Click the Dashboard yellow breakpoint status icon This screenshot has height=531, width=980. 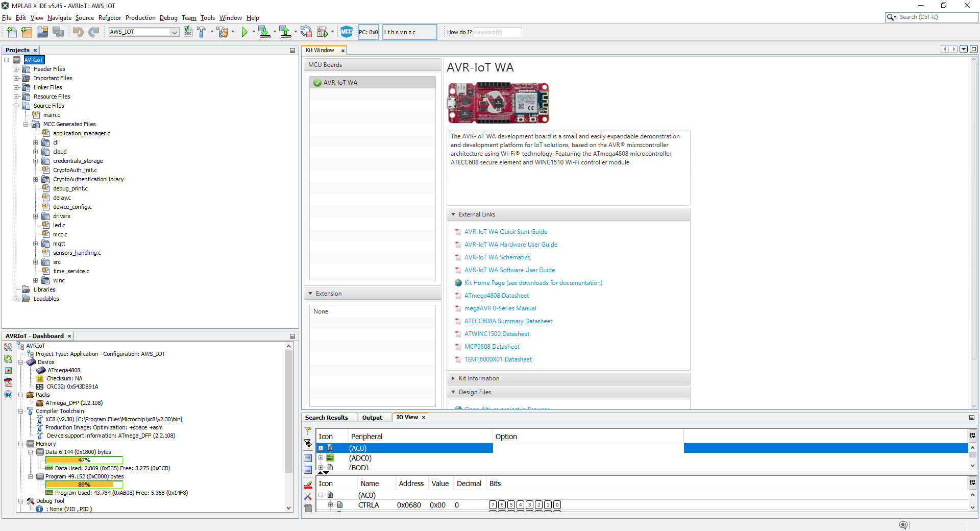8,371
